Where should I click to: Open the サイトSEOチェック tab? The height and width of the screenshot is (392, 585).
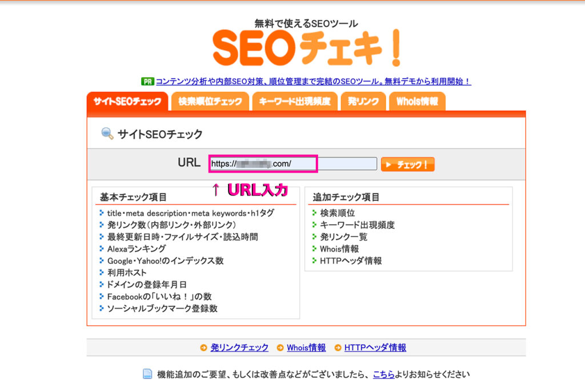[127, 101]
